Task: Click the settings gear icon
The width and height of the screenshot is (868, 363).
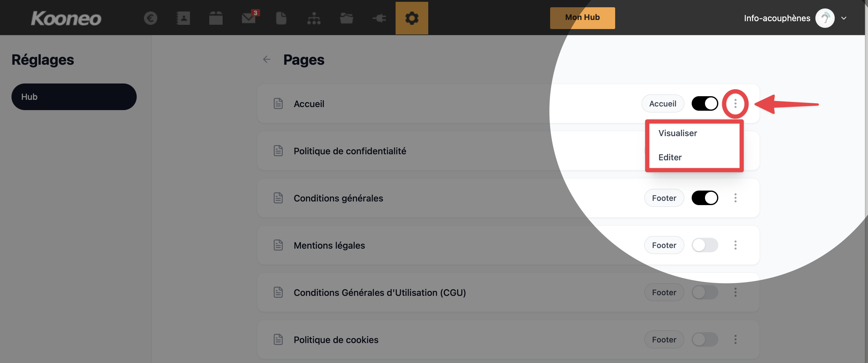Action: click(411, 18)
